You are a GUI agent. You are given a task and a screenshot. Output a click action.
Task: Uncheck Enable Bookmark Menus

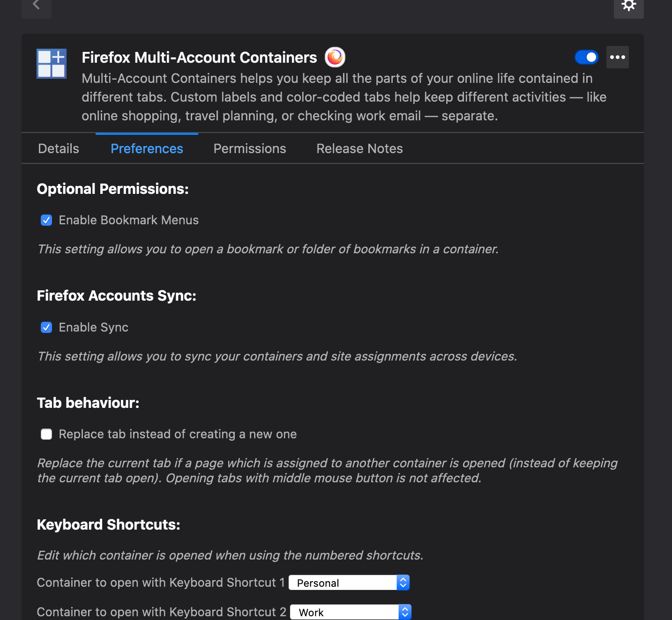[46, 220]
